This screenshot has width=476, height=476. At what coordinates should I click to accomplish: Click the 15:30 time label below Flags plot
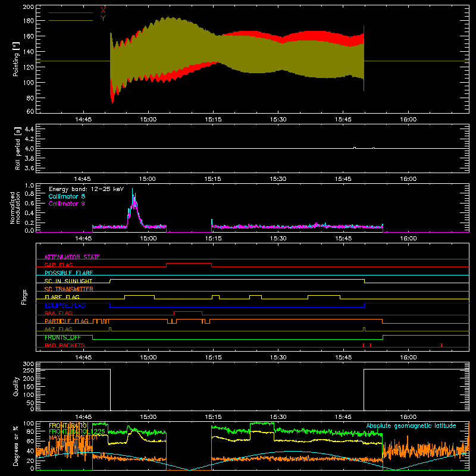point(278,358)
